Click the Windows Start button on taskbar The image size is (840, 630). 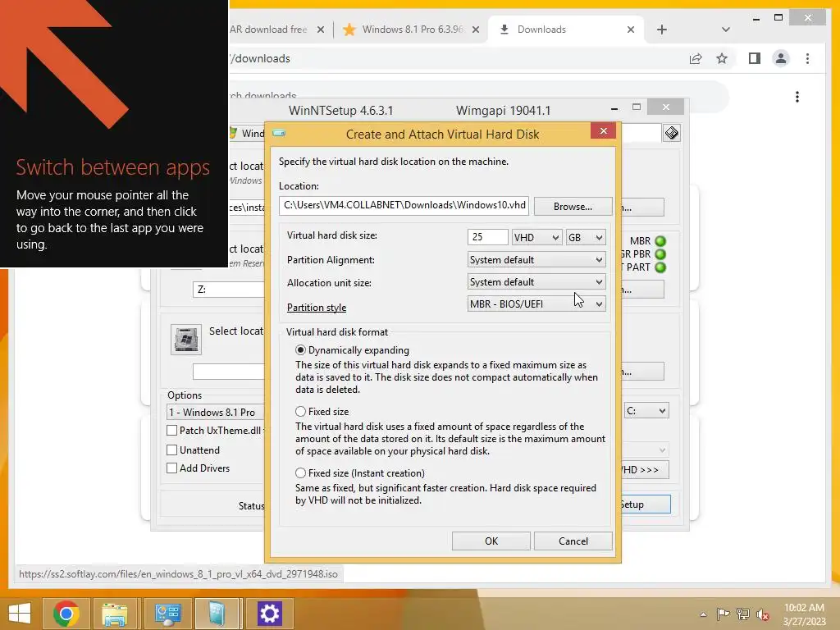tap(20, 614)
